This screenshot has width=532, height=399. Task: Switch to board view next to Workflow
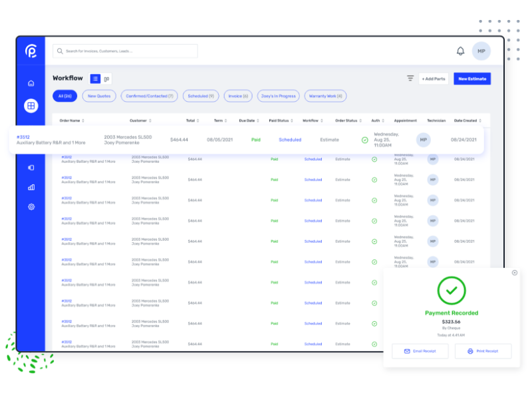(107, 78)
